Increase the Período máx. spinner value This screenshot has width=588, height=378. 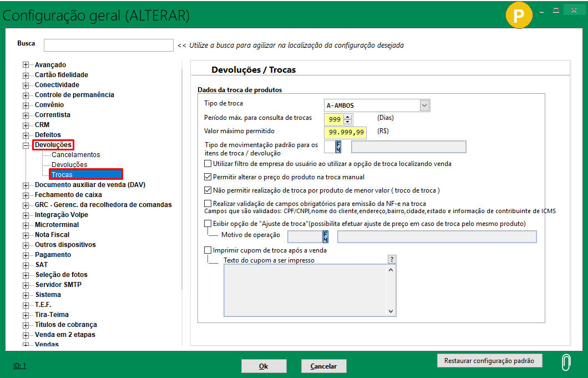pos(348,117)
